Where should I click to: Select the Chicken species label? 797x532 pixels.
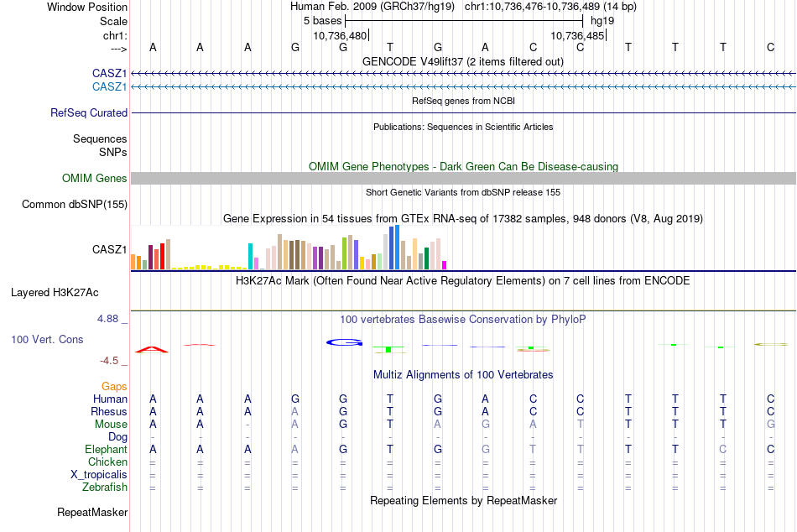point(107,462)
